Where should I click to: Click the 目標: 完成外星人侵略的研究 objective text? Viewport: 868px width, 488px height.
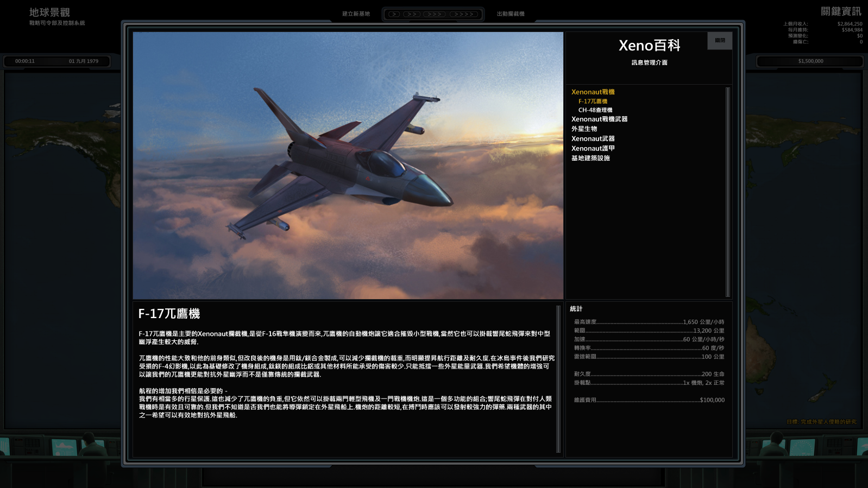pyautogui.click(x=821, y=422)
